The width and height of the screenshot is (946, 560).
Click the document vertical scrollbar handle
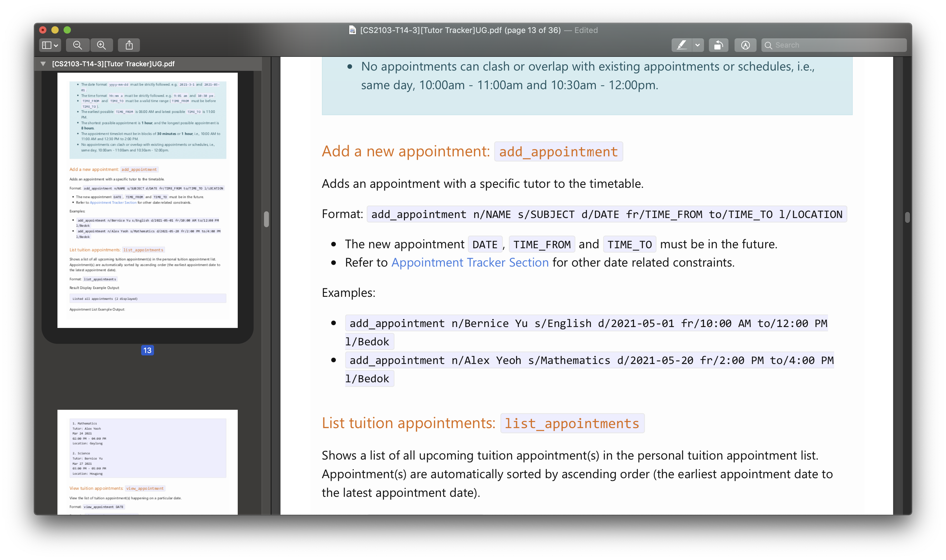point(907,217)
